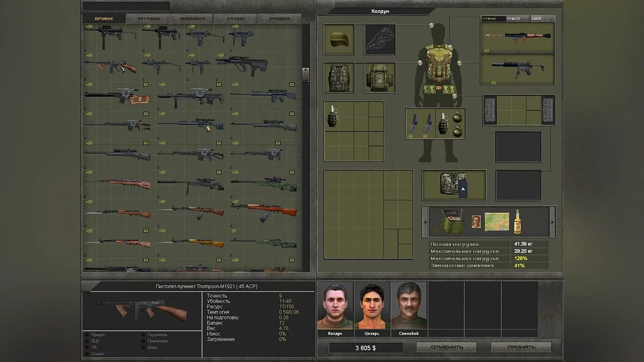The width and height of the screenshot is (644, 362).
Task: Click the whiskey bottle in quick items
Action: pos(518,220)
